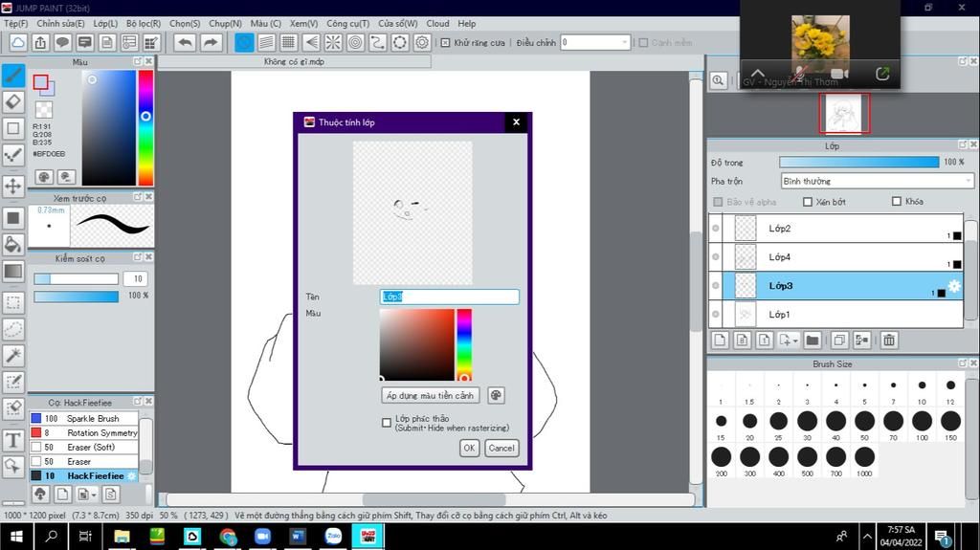The height and width of the screenshot is (550, 980).
Task: Select the Move tool
Action: coord(13,186)
